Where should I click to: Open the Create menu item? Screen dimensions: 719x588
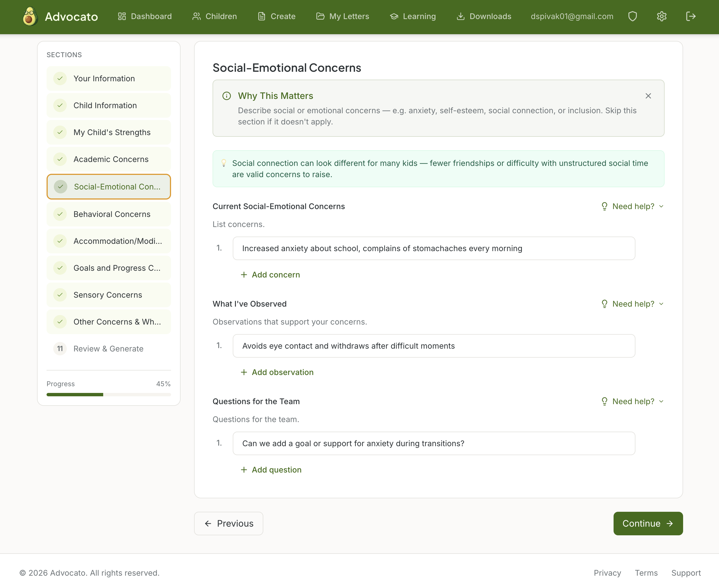coord(276,16)
